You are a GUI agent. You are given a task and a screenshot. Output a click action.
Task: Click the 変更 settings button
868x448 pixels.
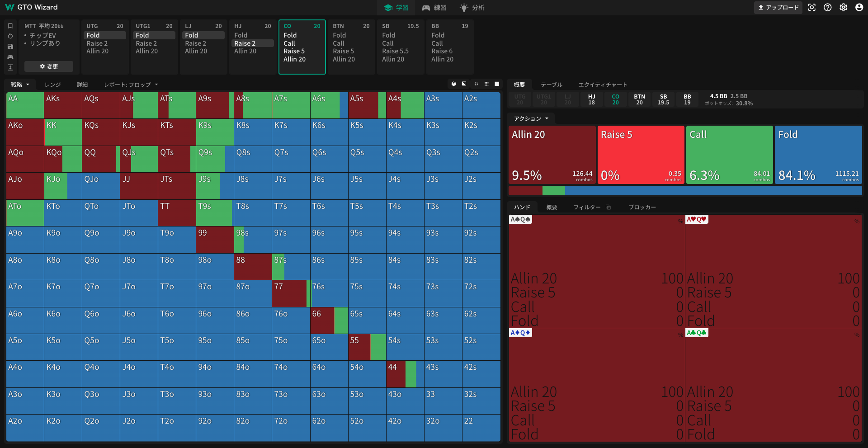click(x=49, y=66)
